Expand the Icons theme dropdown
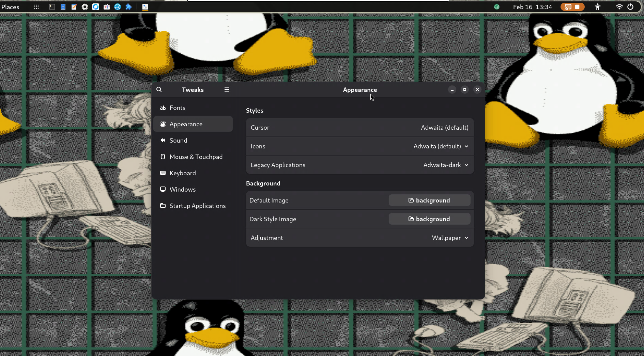This screenshot has width=644, height=356. coord(441,146)
